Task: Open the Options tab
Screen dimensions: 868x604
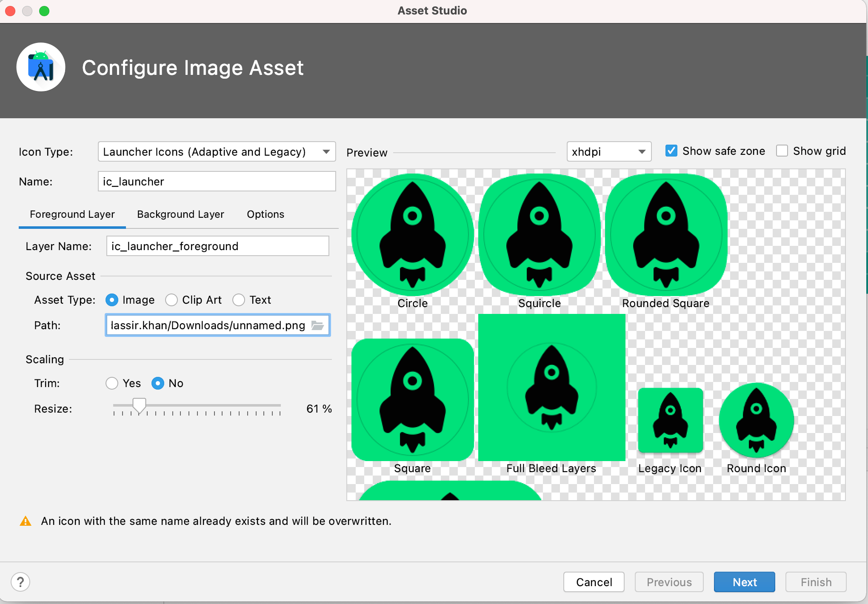Action: 265,214
